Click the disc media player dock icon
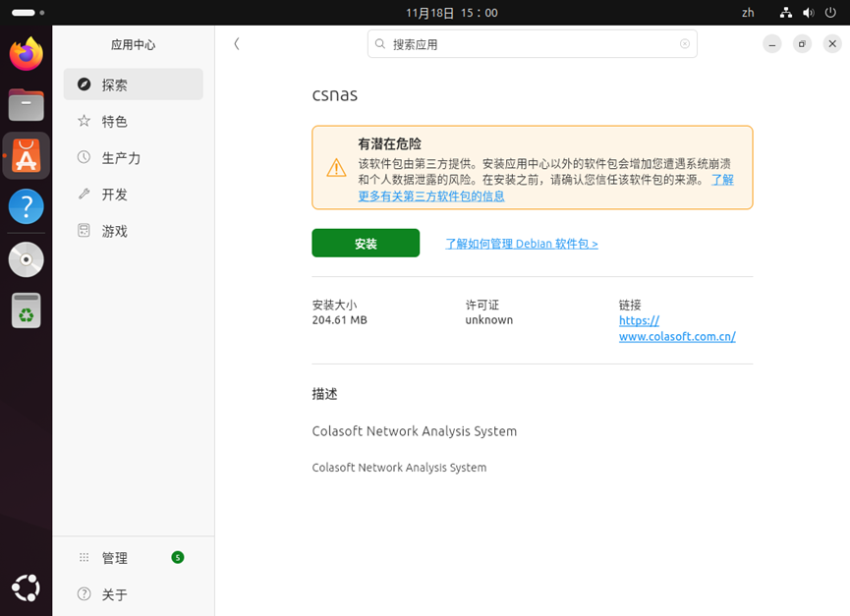 pos(26,258)
